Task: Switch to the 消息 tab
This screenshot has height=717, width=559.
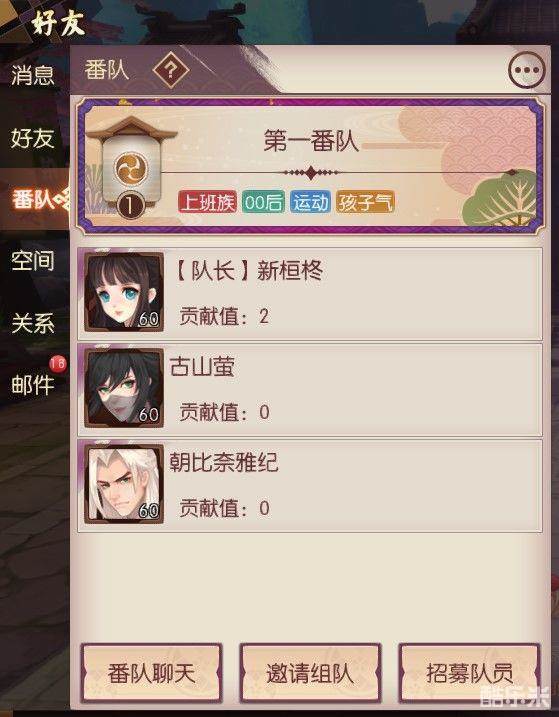Action: 33,75
